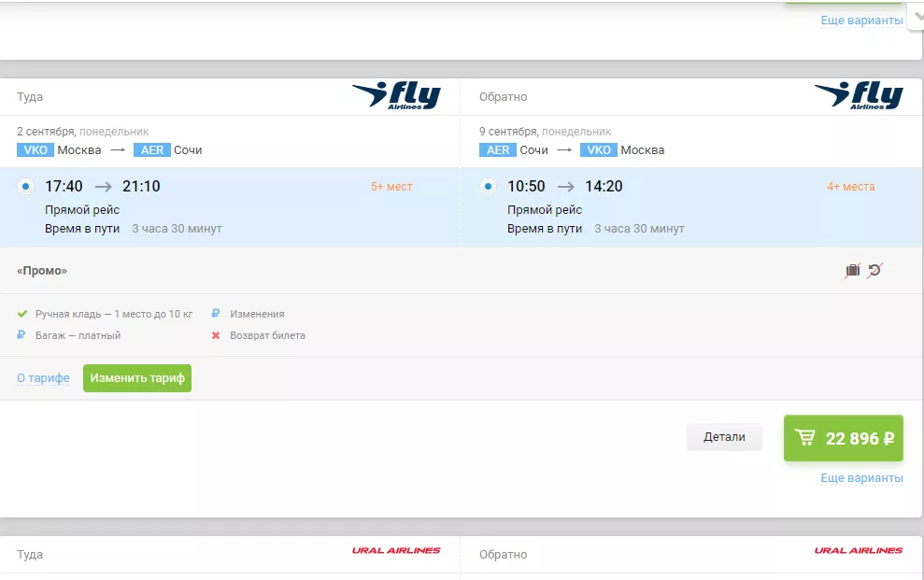Screen dimensions: 924x580
Task: Click red cross icon beside 'Возврат билета'
Action: (x=216, y=335)
